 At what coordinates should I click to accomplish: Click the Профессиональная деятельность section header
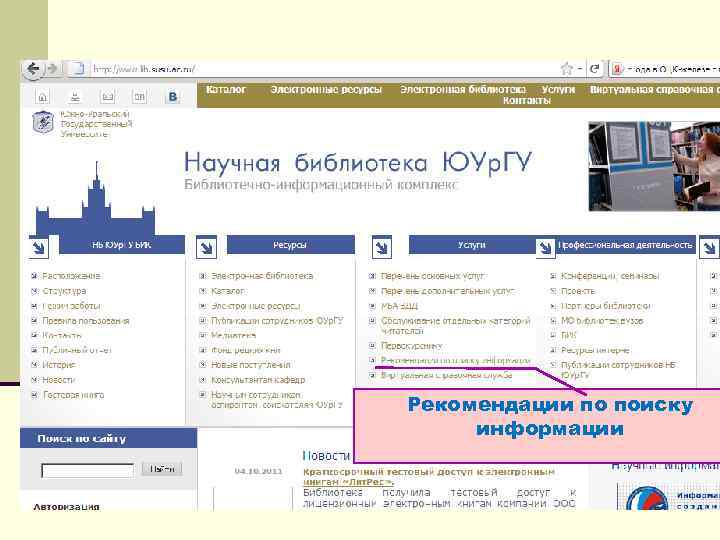click(625, 245)
